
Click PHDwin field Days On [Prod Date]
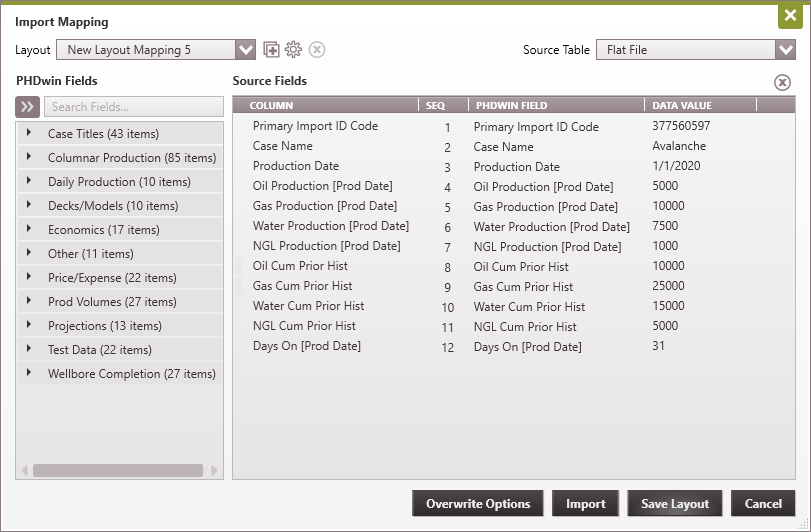click(x=528, y=347)
